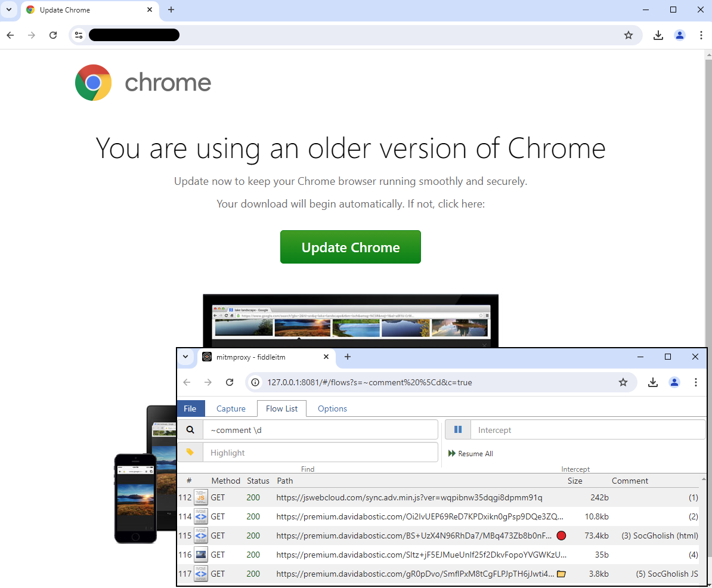Bookmark the Update Chrome page with star

click(x=629, y=35)
